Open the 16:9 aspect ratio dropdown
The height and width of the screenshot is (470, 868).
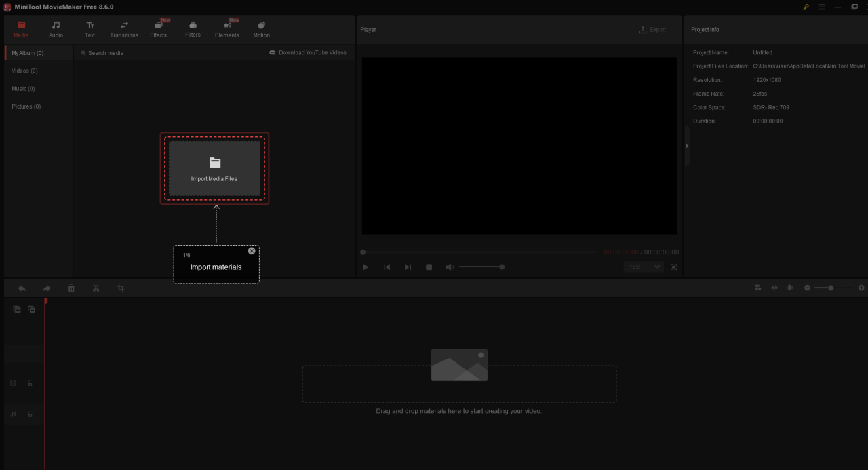[644, 267]
